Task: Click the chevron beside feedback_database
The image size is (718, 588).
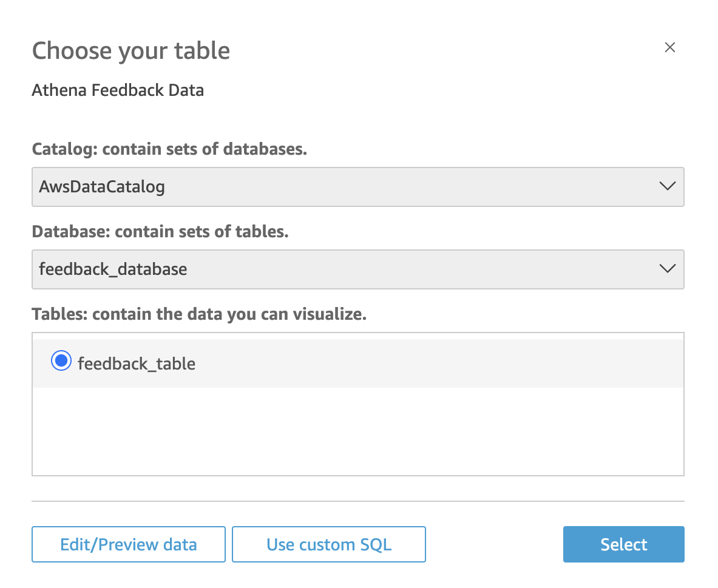Action: pos(667,269)
